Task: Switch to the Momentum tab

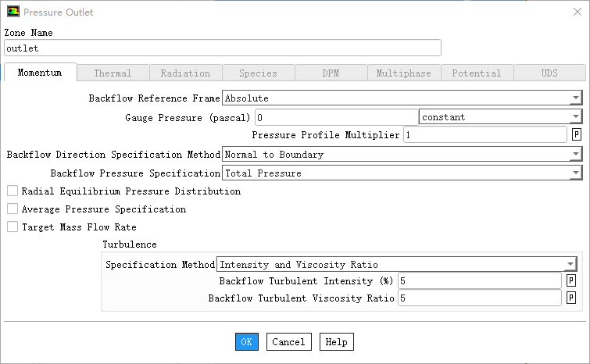Action: 41,73
